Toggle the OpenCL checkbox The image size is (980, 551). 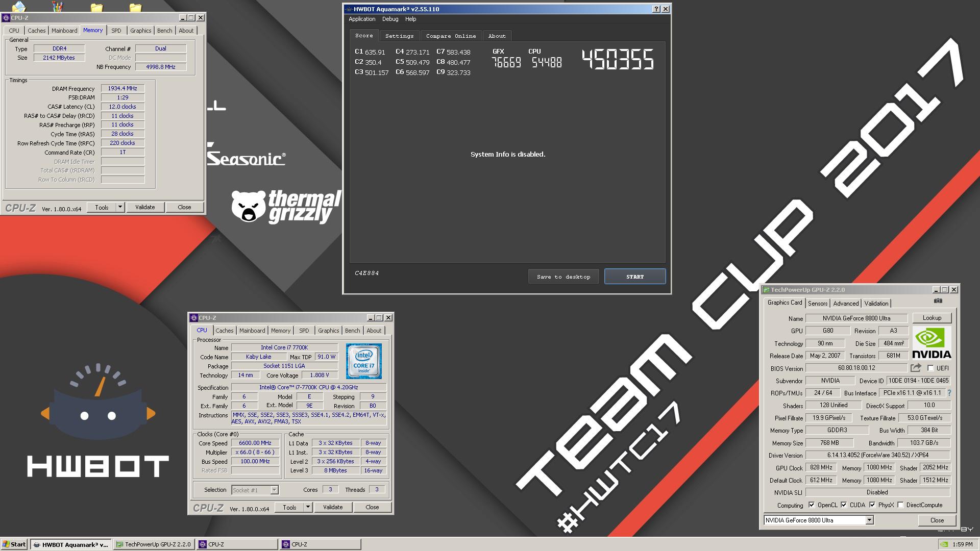click(x=812, y=505)
